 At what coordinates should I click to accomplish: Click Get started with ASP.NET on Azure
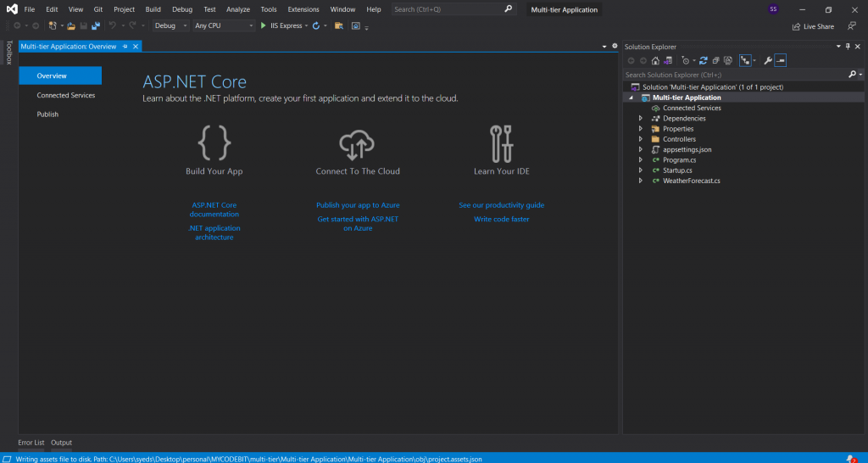tap(358, 223)
